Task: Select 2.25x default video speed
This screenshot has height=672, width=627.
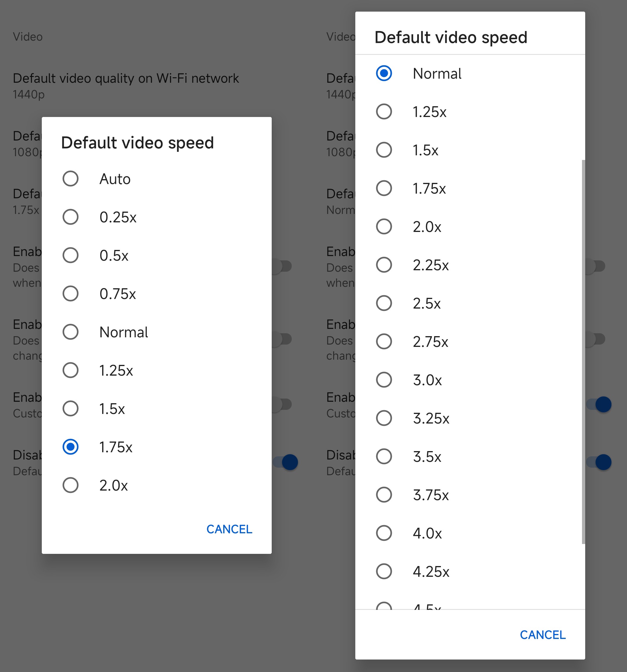Action: pos(384,265)
